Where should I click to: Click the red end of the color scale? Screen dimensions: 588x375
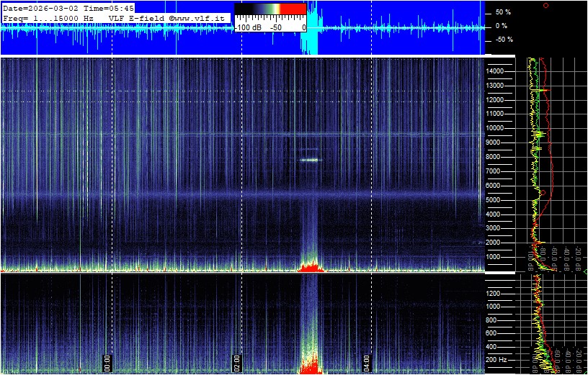pyautogui.click(x=293, y=9)
